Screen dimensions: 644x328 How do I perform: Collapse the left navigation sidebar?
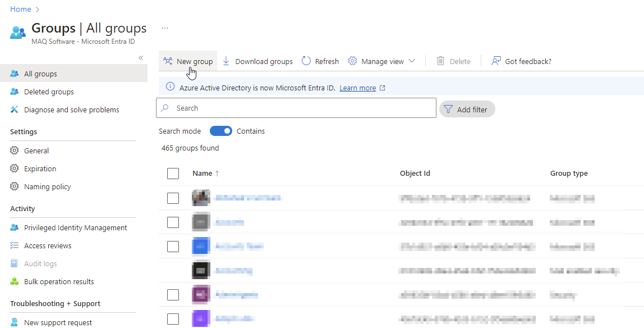coord(141,58)
